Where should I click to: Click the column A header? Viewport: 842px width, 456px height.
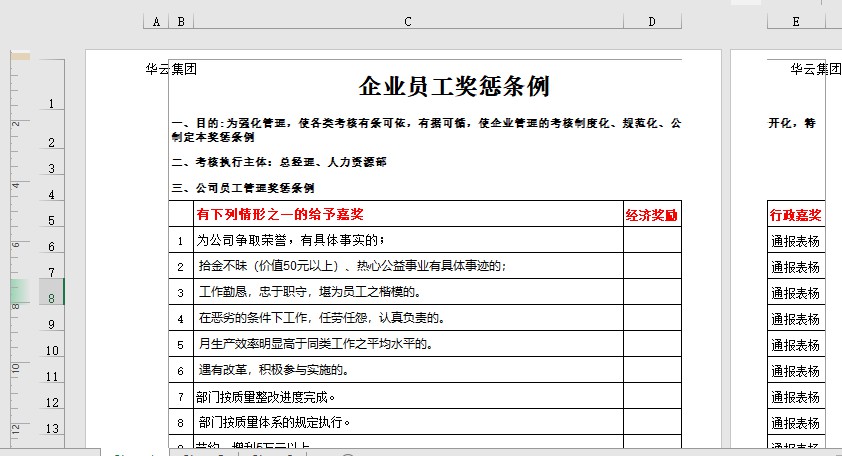click(x=157, y=21)
